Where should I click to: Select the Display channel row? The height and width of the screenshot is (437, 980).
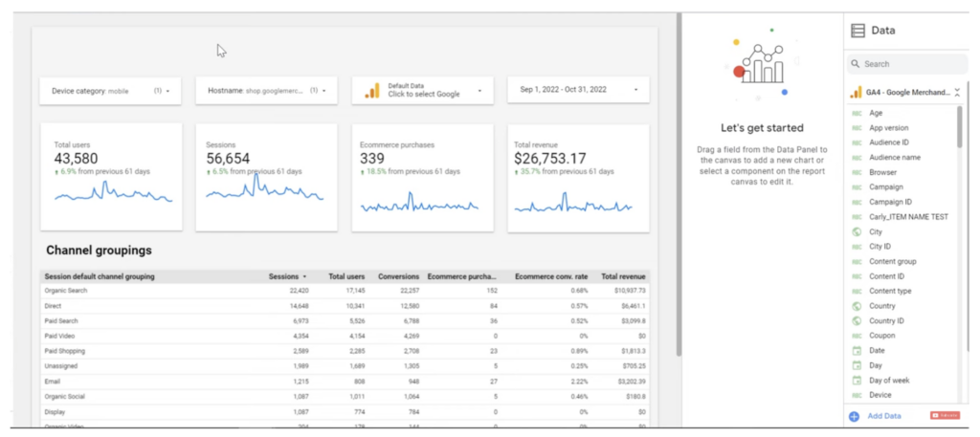click(345, 412)
